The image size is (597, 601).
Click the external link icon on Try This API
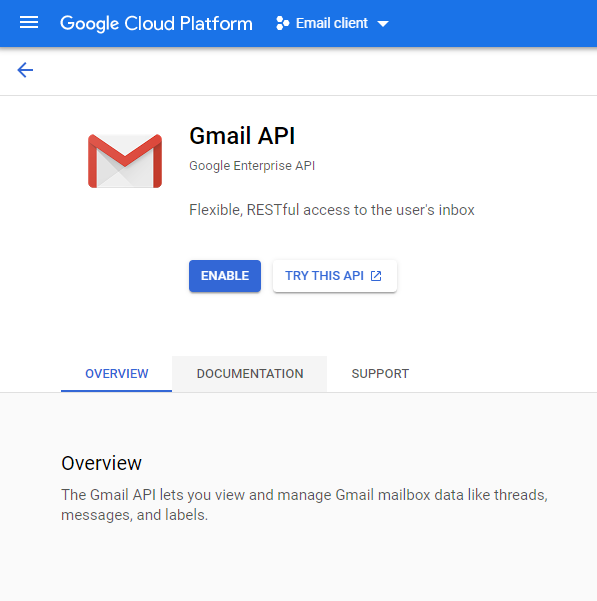(376, 276)
